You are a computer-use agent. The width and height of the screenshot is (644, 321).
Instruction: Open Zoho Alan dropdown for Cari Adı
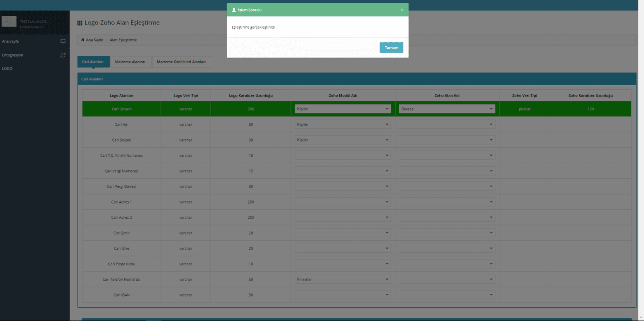[447, 124]
